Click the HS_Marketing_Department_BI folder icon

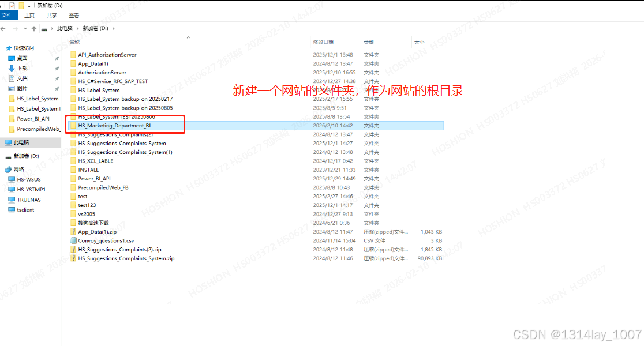(x=73, y=126)
